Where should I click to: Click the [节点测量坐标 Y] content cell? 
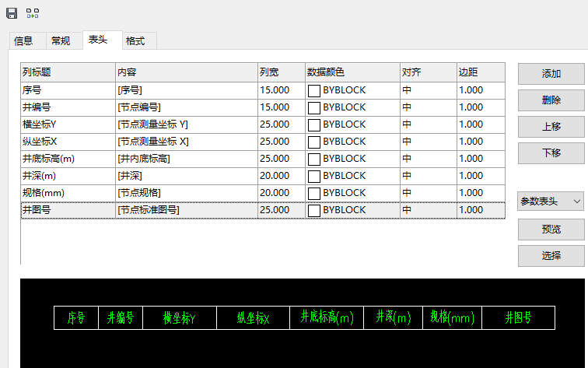pos(187,124)
